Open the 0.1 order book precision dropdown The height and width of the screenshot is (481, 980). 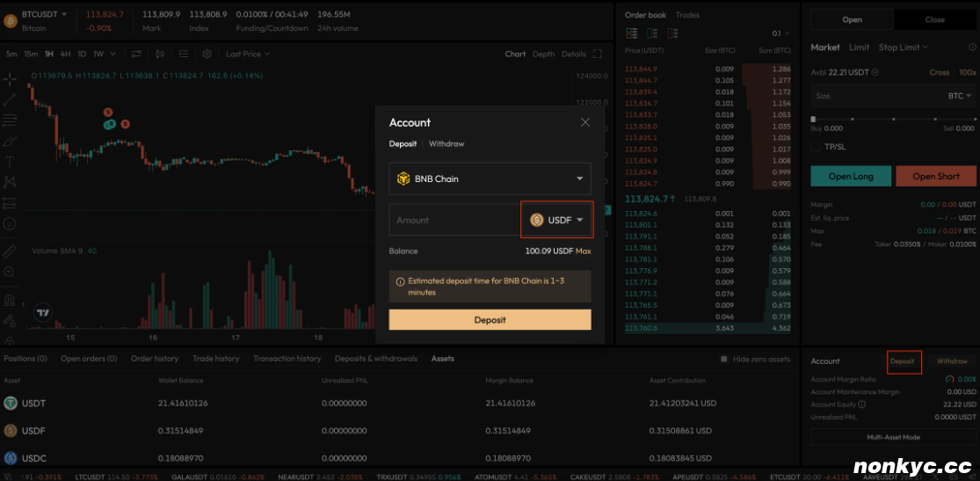pos(781,33)
